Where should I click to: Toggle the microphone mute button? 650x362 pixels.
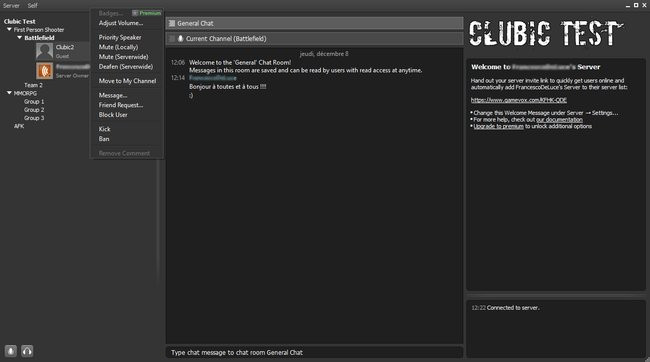(x=11, y=351)
